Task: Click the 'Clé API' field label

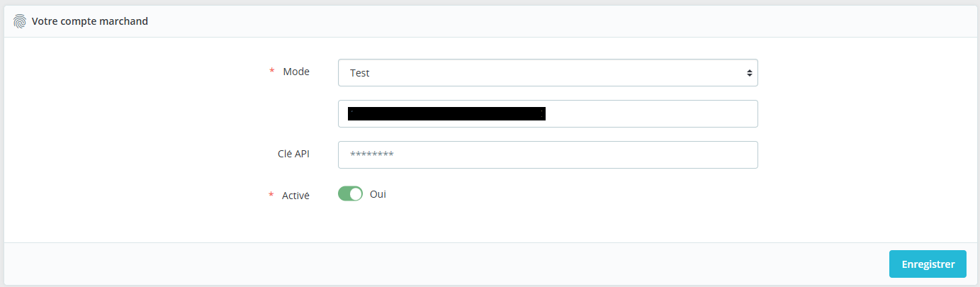Action: click(x=293, y=154)
